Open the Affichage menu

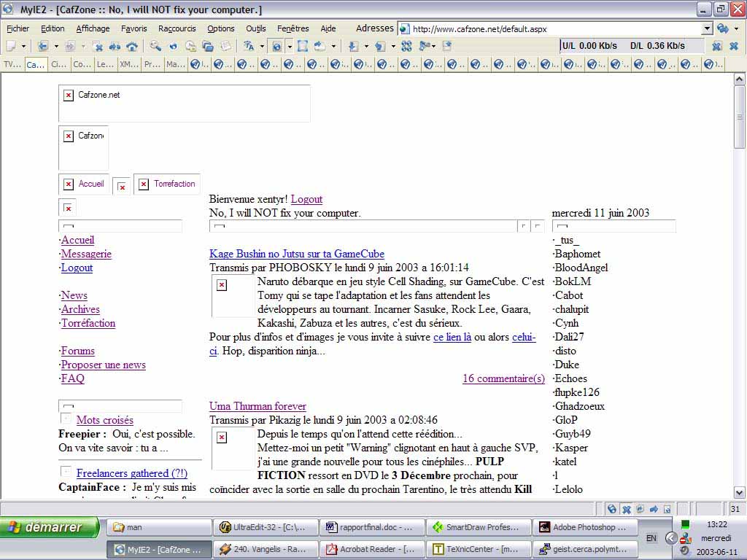(93, 28)
